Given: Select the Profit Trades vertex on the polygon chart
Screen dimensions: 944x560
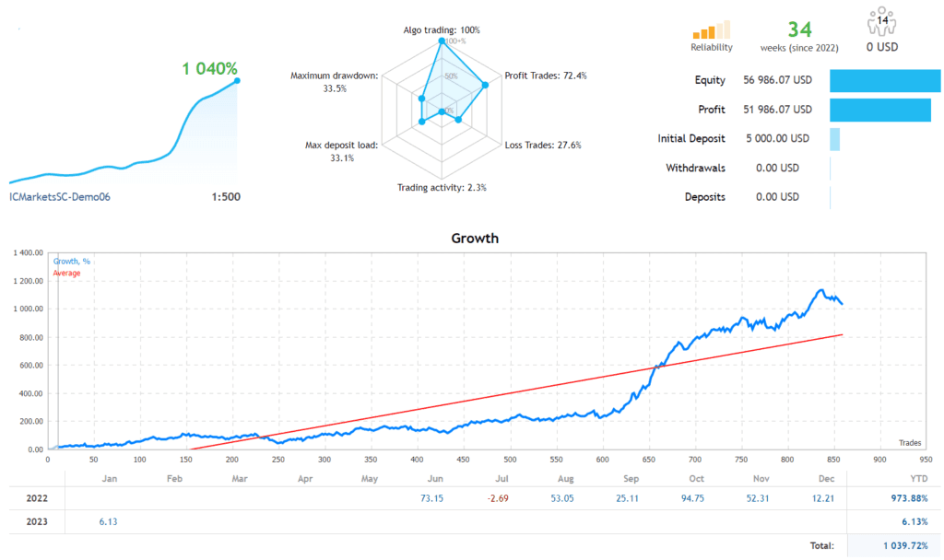Looking at the screenshot, I should click(486, 85).
